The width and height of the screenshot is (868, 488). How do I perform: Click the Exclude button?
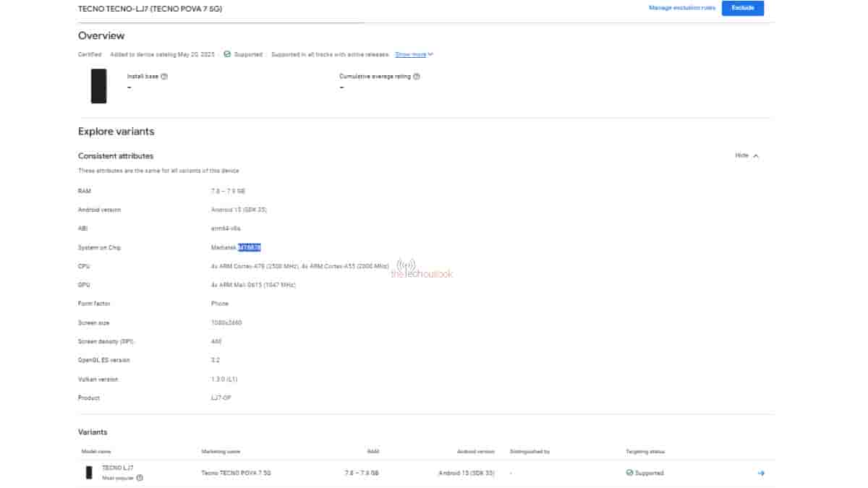(x=742, y=8)
